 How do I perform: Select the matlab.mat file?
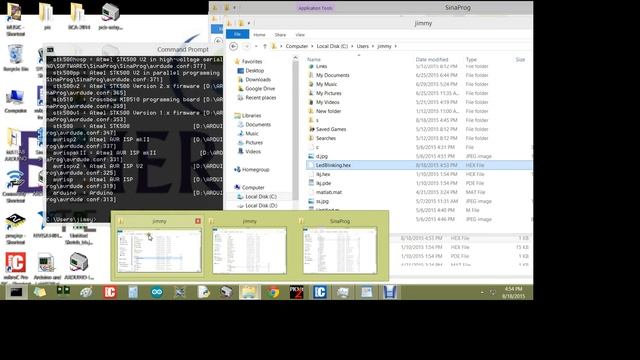click(x=419, y=192)
